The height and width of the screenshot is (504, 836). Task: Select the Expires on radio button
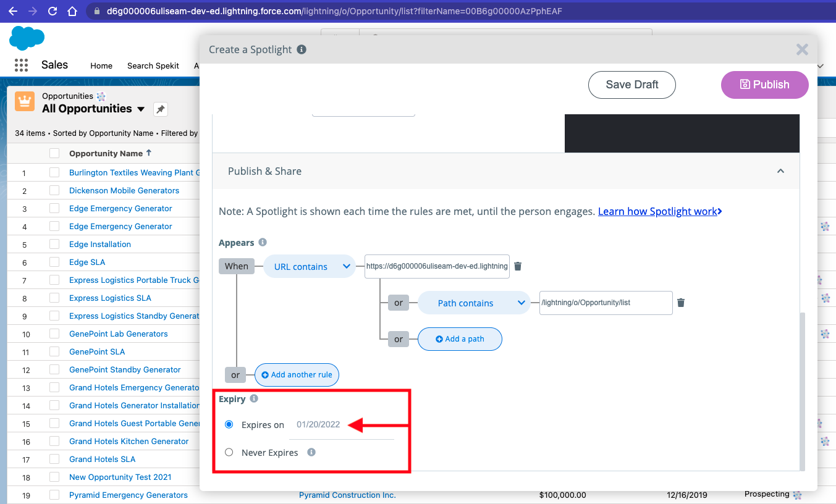pos(229,424)
